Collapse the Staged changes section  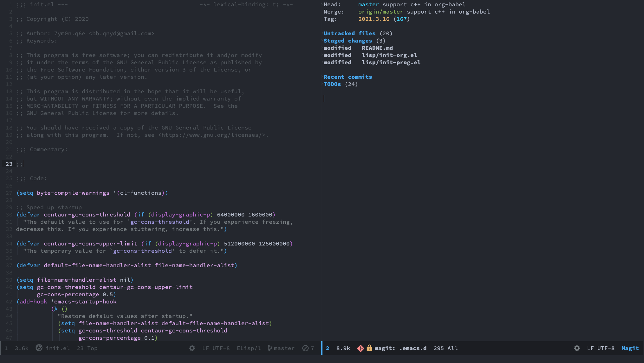tap(348, 41)
